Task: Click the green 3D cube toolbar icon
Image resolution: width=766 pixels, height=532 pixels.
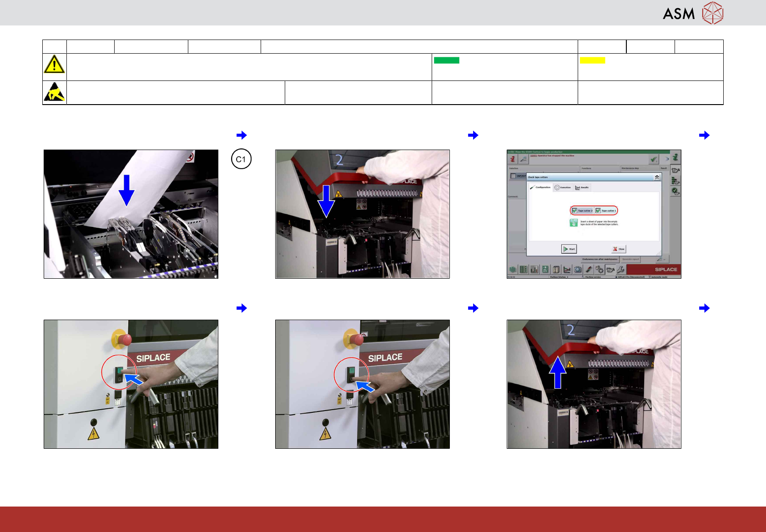Action: [x=513, y=270]
